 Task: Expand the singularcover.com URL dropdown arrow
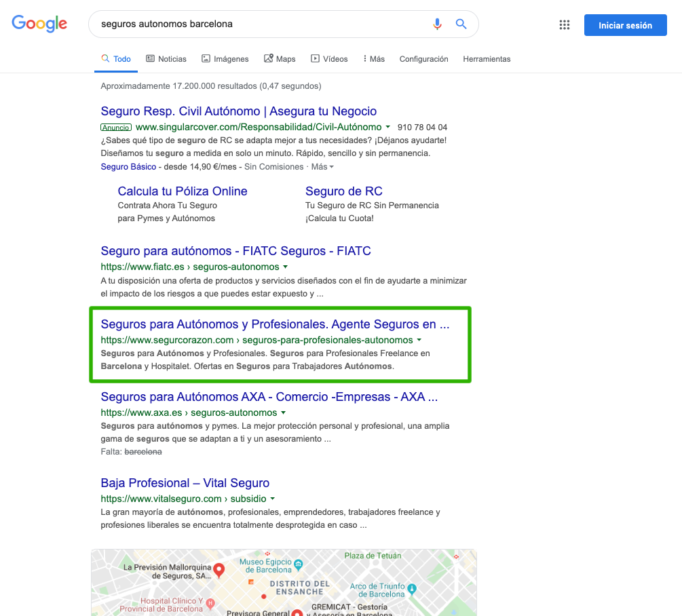pos(388,127)
